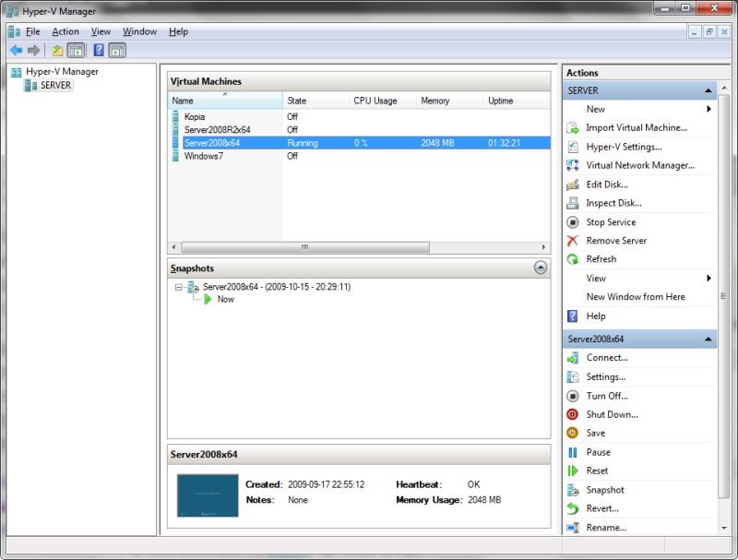This screenshot has width=738, height=560.
Task: Take a Snapshot of the VM
Action: 604,490
